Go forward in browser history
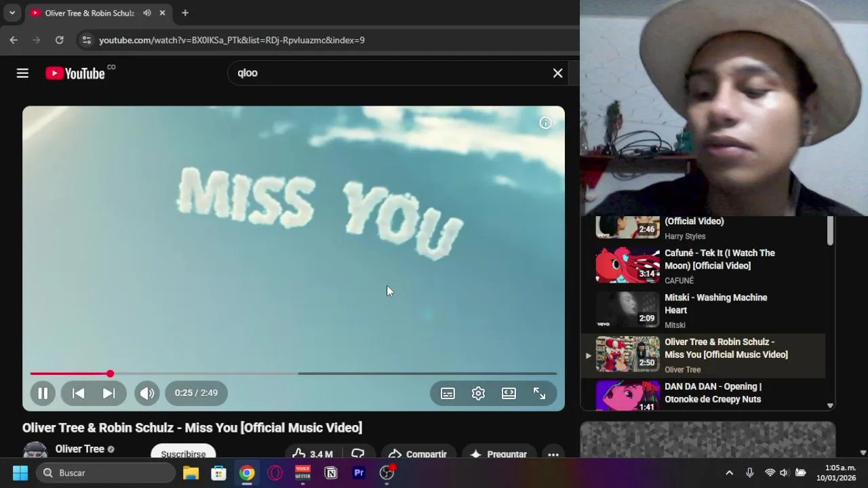Image resolution: width=868 pixels, height=488 pixels. click(37, 40)
